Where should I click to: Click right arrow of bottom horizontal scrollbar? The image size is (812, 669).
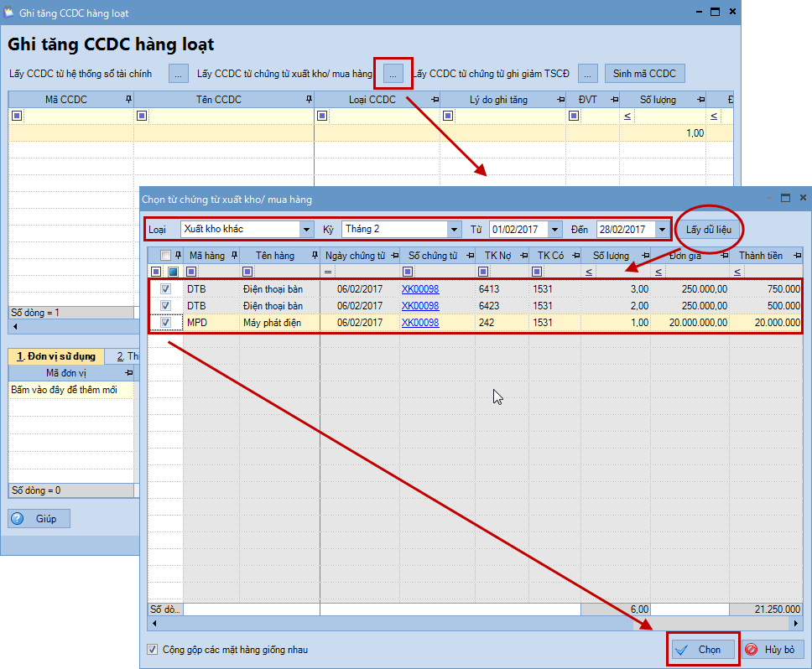[796, 624]
